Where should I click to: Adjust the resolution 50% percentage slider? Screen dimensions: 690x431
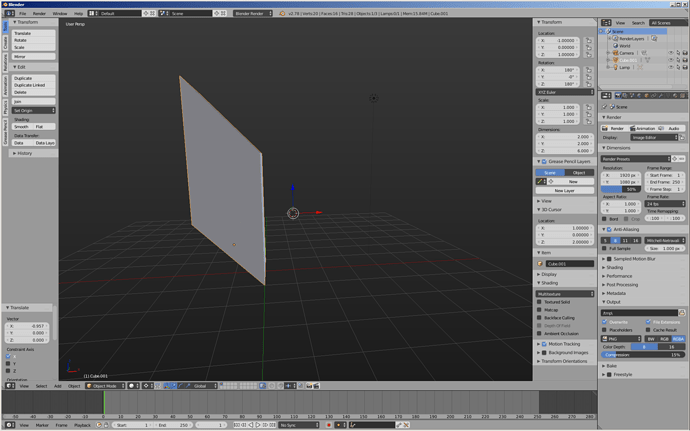(620, 189)
